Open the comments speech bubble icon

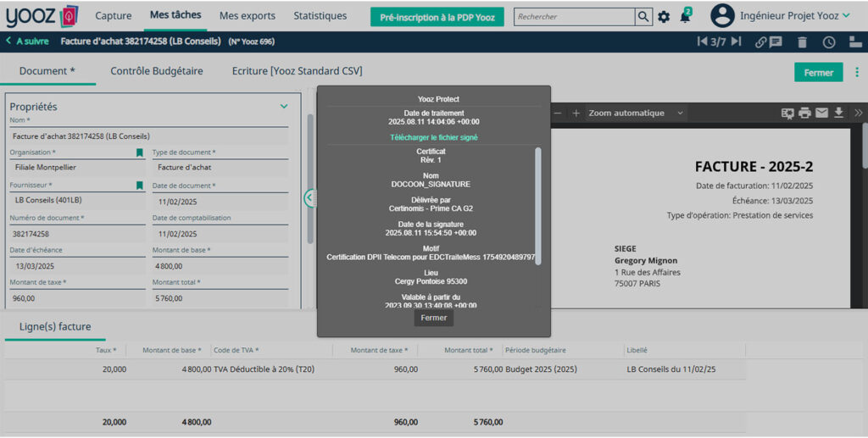tap(776, 42)
